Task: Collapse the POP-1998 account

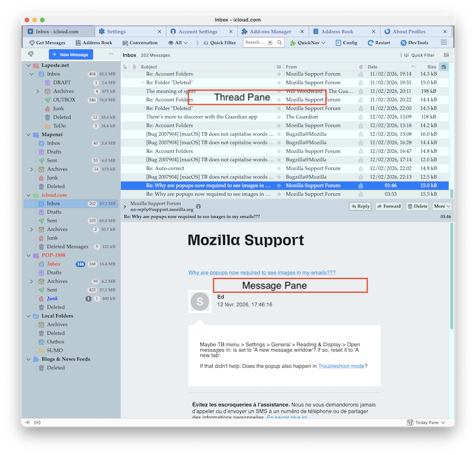Action: tap(29, 256)
